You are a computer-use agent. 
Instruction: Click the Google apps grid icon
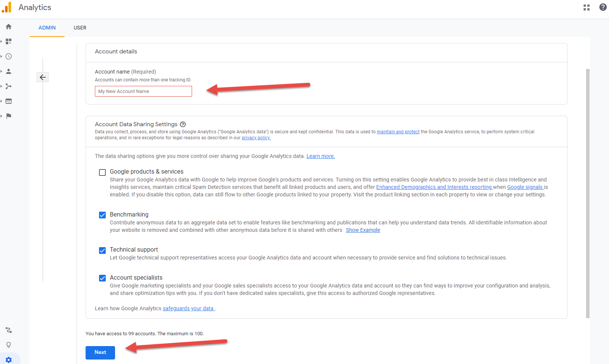click(x=587, y=7)
